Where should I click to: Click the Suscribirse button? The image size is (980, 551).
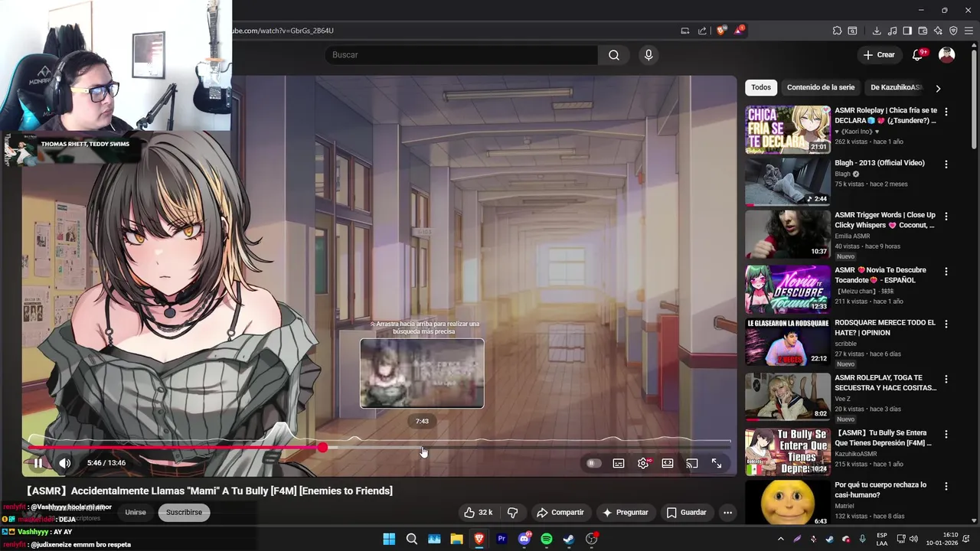pyautogui.click(x=185, y=513)
